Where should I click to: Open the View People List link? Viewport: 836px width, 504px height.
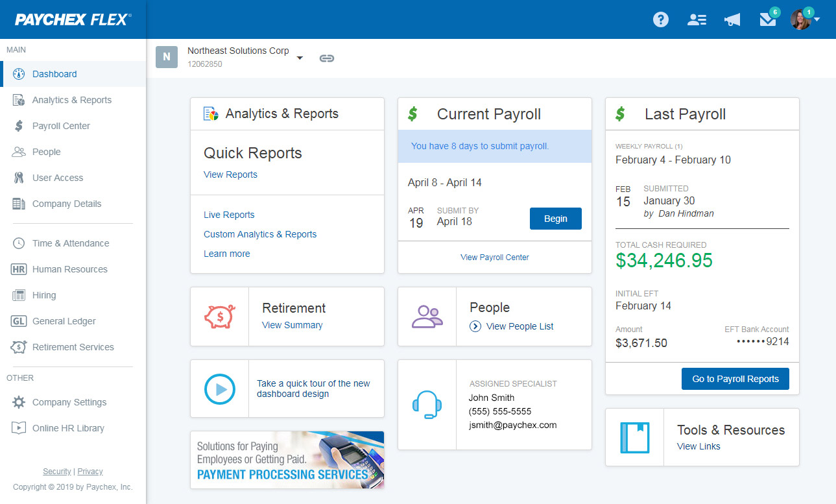[x=520, y=326]
